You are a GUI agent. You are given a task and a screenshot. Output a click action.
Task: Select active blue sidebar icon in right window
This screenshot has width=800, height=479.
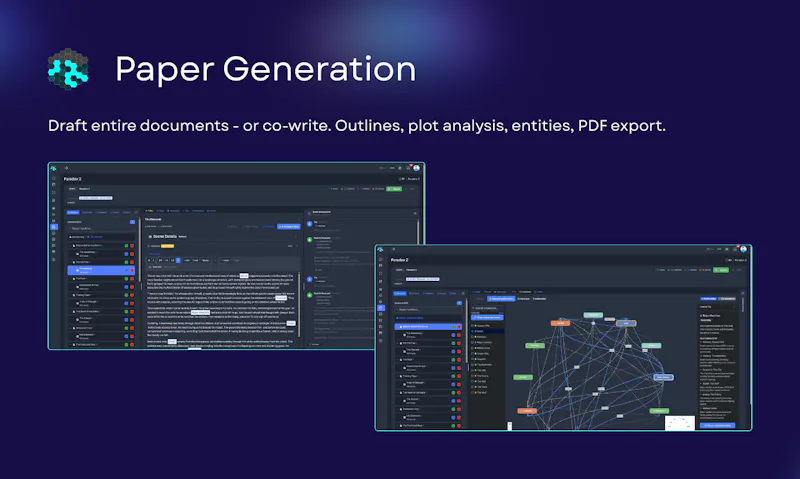pos(381,308)
